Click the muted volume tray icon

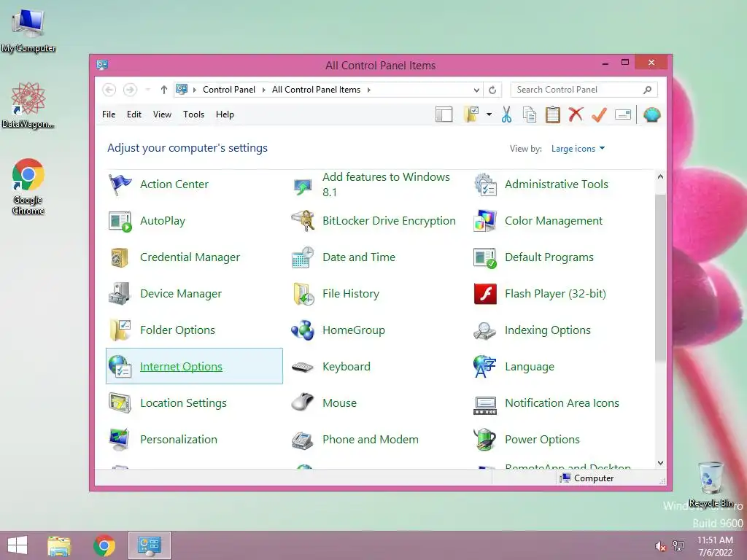(660, 546)
